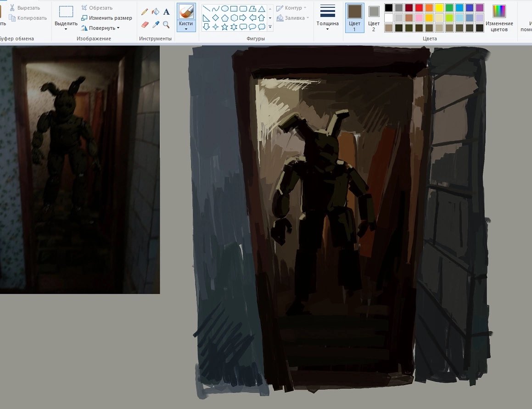Image resolution: width=532 pixels, height=409 pixels.
Task: Pick the lime green color swatch
Action: [449, 17]
